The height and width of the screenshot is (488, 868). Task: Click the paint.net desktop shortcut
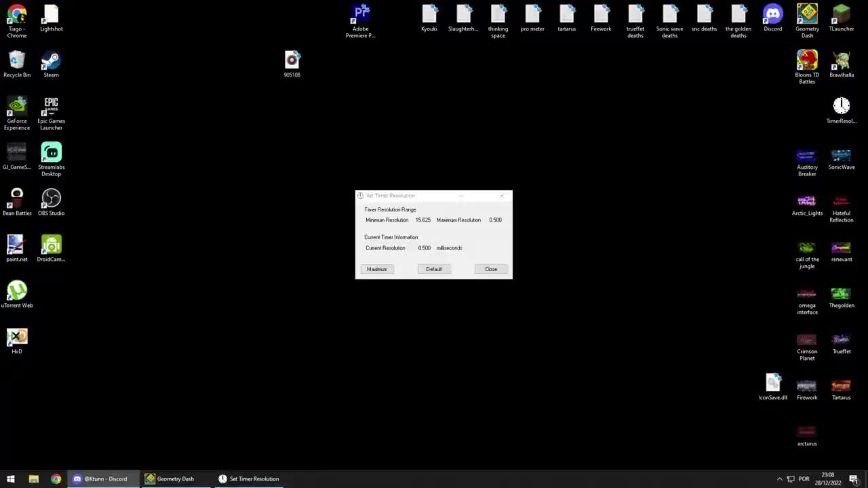(17, 246)
